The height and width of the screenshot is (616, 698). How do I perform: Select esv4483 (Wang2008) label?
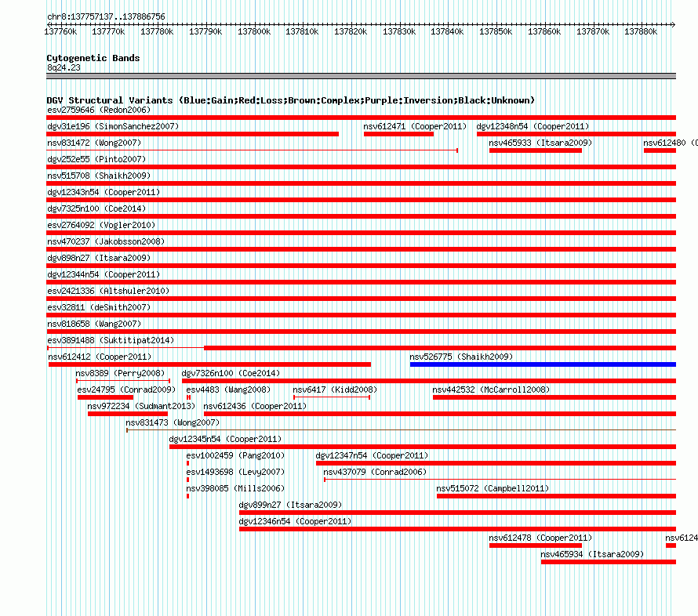click(228, 390)
